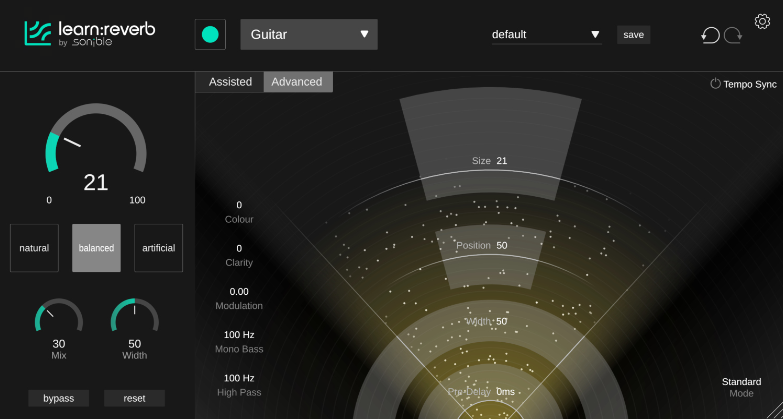Toggle the Tempo Sync power icon
Image resolution: width=783 pixels, height=419 pixels.
(x=715, y=84)
